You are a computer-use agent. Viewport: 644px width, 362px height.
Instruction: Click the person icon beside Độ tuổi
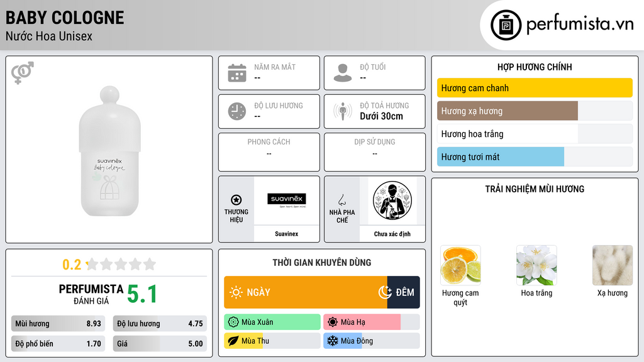(x=343, y=73)
